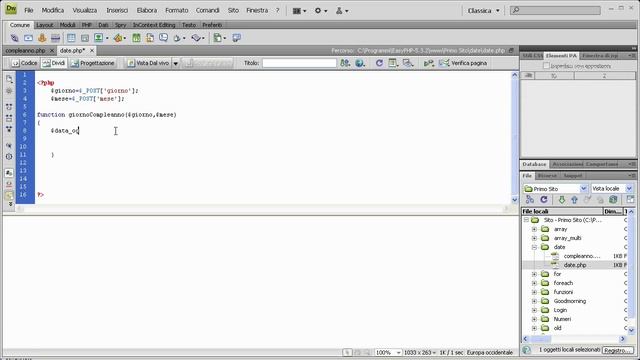
Task: Insert the date icon
Action: [136, 38]
